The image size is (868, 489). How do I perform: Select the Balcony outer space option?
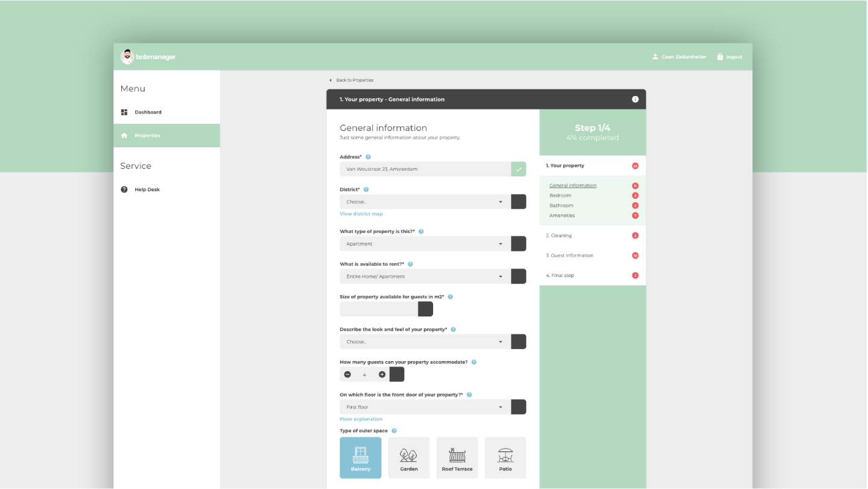click(x=361, y=458)
